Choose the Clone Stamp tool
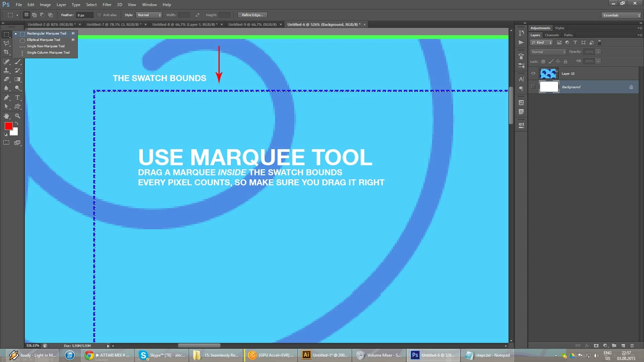This screenshot has height=362, width=644. [x=6, y=70]
